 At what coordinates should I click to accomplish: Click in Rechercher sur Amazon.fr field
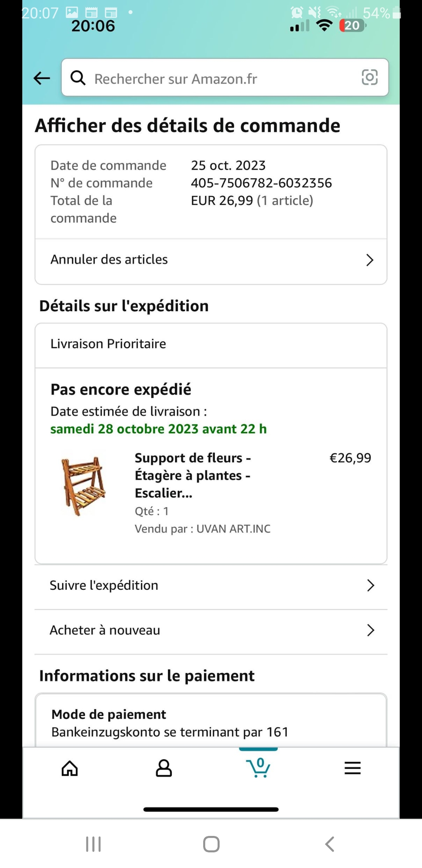(223, 78)
